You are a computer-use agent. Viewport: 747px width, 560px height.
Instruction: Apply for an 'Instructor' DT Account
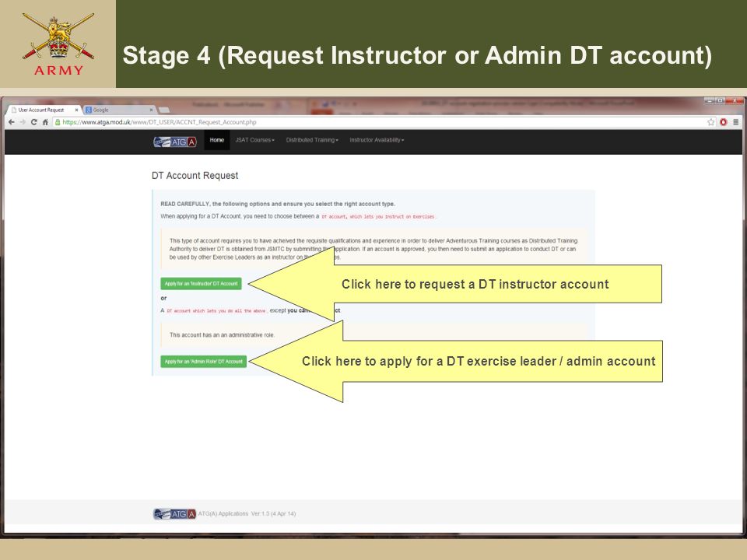[x=201, y=284]
